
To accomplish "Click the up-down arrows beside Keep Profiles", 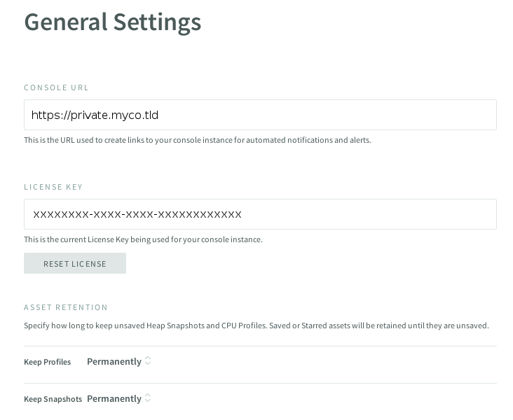I will point(148,361).
